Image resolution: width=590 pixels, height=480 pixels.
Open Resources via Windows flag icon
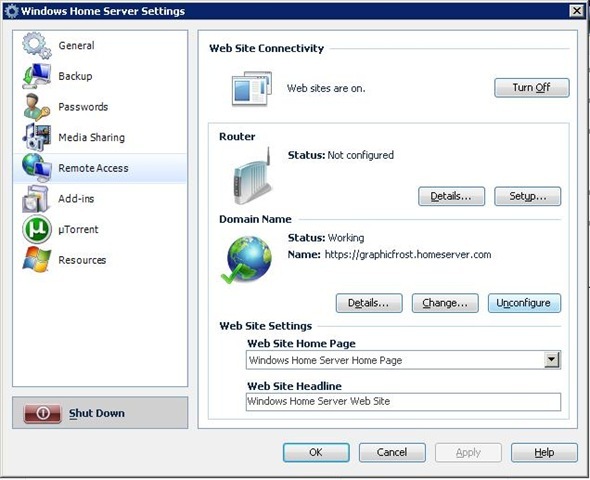coord(36,260)
